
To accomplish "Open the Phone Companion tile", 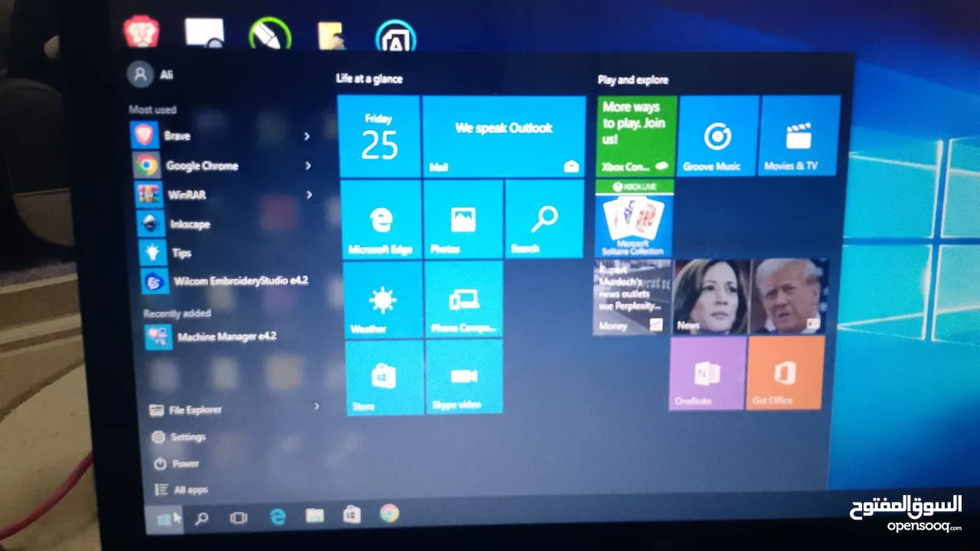I will (x=464, y=299).
